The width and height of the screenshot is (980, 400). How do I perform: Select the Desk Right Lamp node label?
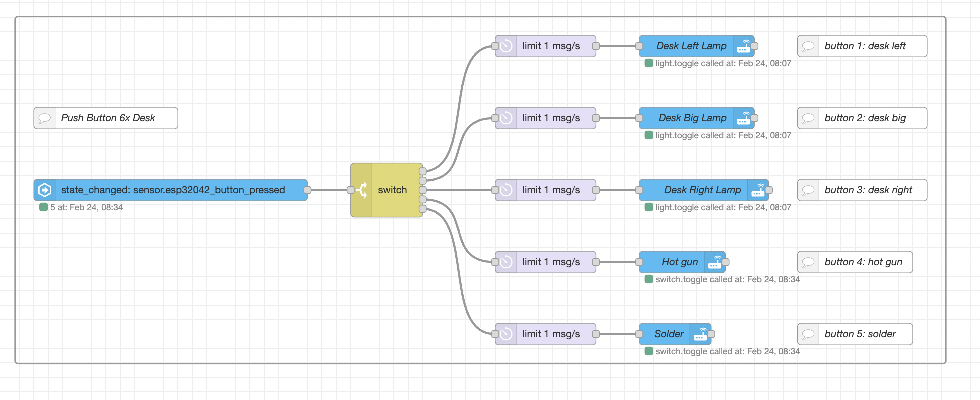pos(702,190)
